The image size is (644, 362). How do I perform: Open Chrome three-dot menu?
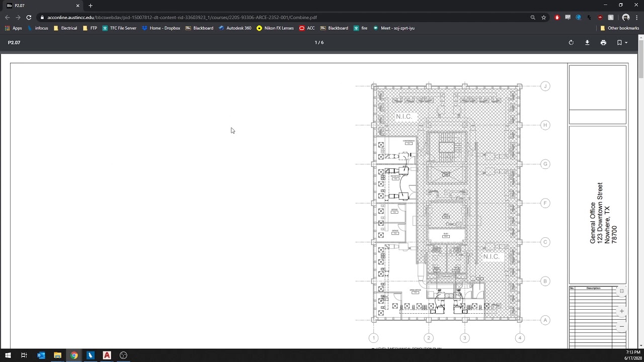click(637, 17)
